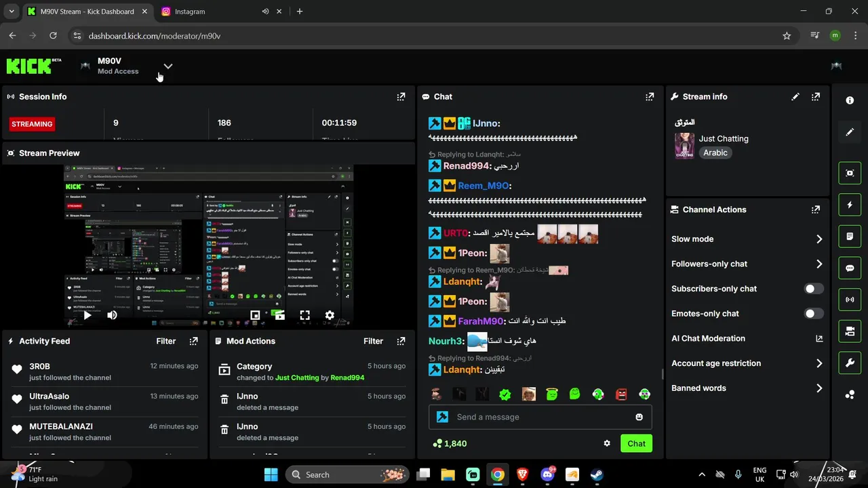The width and height of the screenshot is (868, 488).
Task: Show hidden system tray icons
Action: coord(702,474)
